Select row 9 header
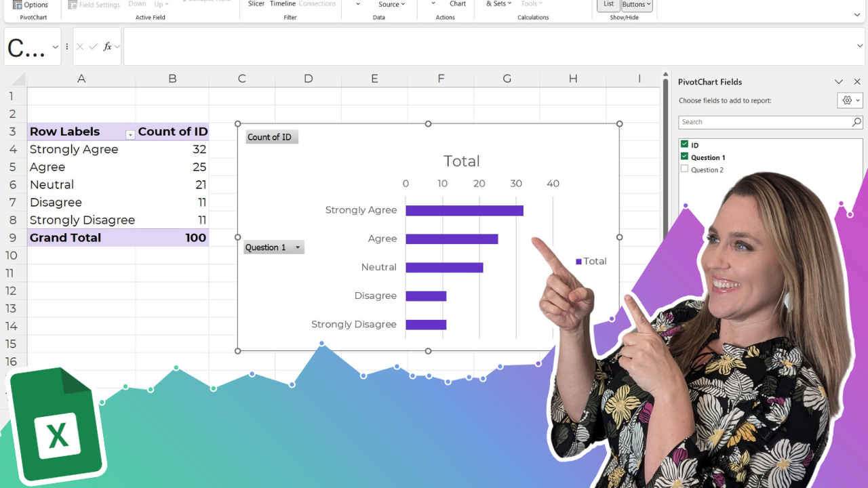868x488 pixels. click(x=13, y=237)
